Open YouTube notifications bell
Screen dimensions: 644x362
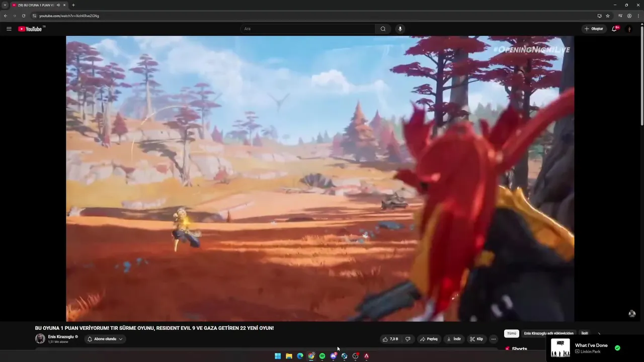614,29
